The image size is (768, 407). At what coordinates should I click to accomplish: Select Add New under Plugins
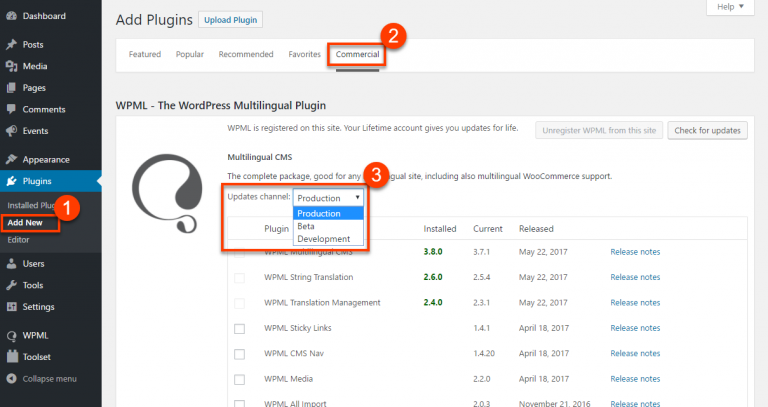(25, 222)
